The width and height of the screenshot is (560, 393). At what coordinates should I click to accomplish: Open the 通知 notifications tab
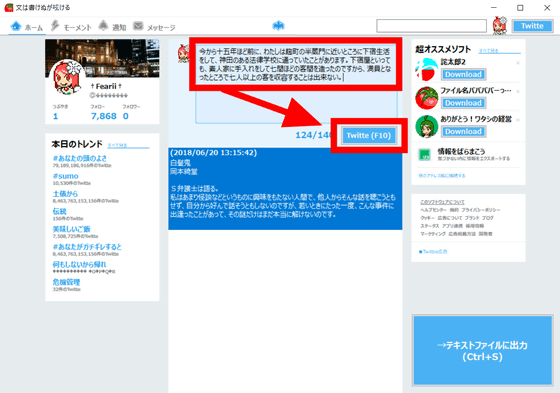pyautogui.click(x=112, y=27)
